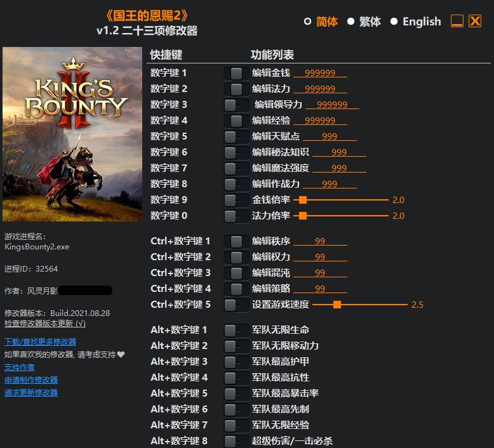The height and width of the screenshot is (448, 494).
Task: Toggle the 编辑经验 switch
Action: (236, 121)
